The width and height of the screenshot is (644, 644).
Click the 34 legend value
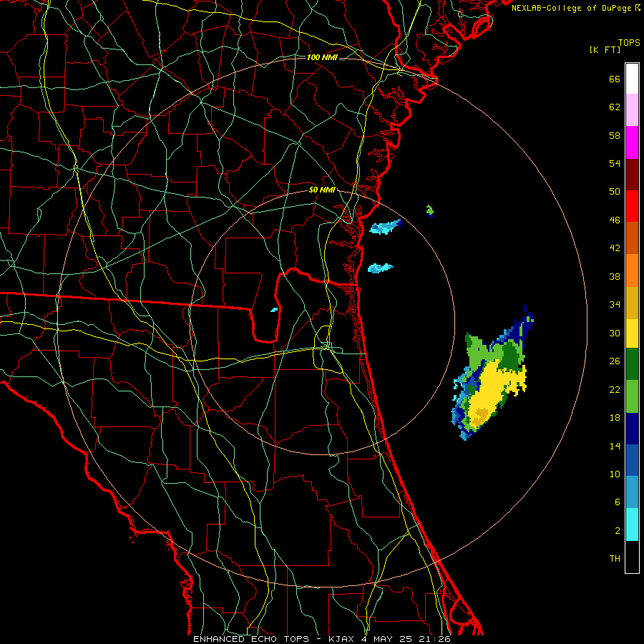(615, 304)
